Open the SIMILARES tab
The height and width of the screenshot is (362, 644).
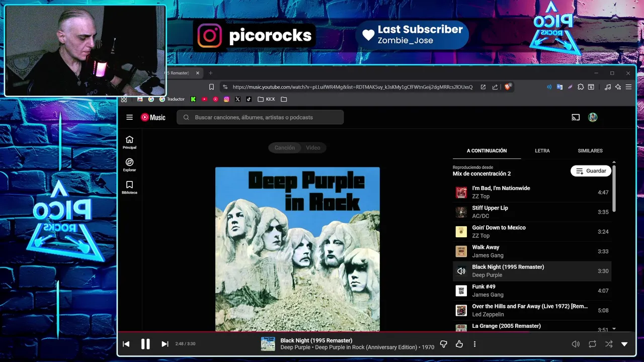[x=590, y=151]
